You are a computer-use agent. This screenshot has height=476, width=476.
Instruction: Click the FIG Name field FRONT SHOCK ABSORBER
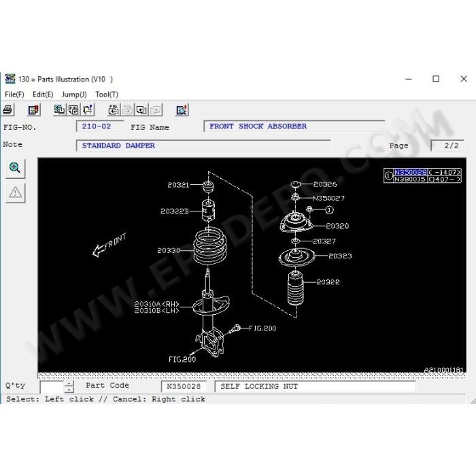[294, 126]
